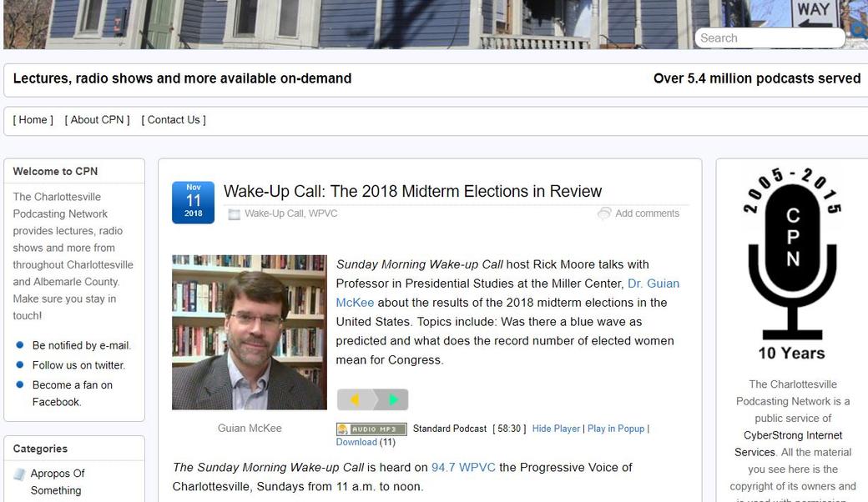Click the Guian McKee portrait photo
Screen dimensions: 868x502
[250, 332]
